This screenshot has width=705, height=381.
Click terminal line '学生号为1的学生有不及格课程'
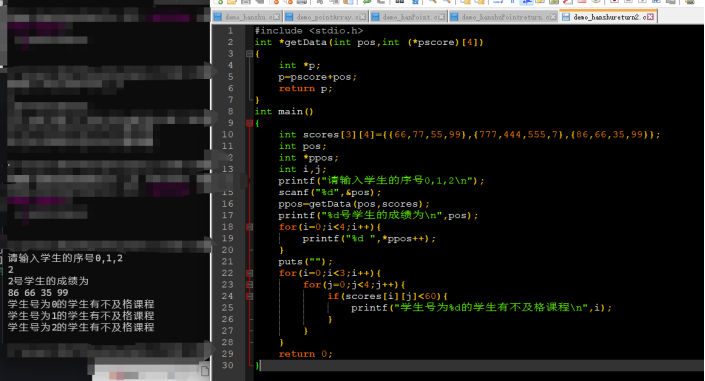point(81,316)
